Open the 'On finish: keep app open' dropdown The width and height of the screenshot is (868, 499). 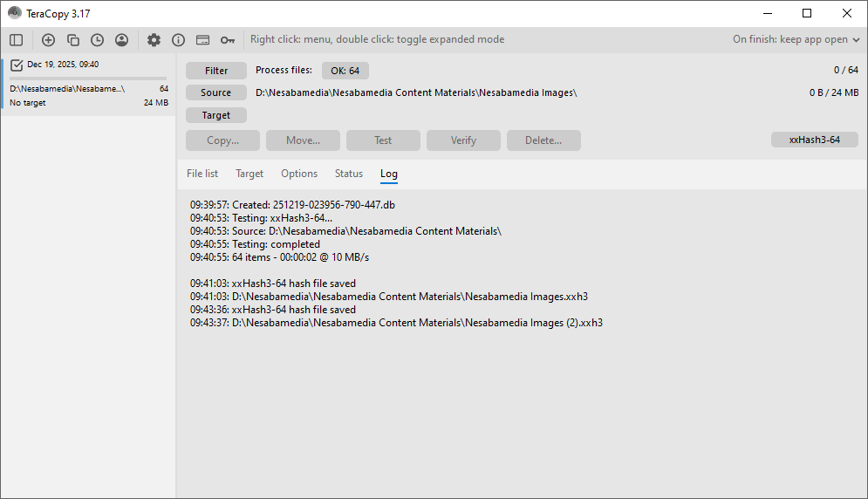tap(796, 39)
